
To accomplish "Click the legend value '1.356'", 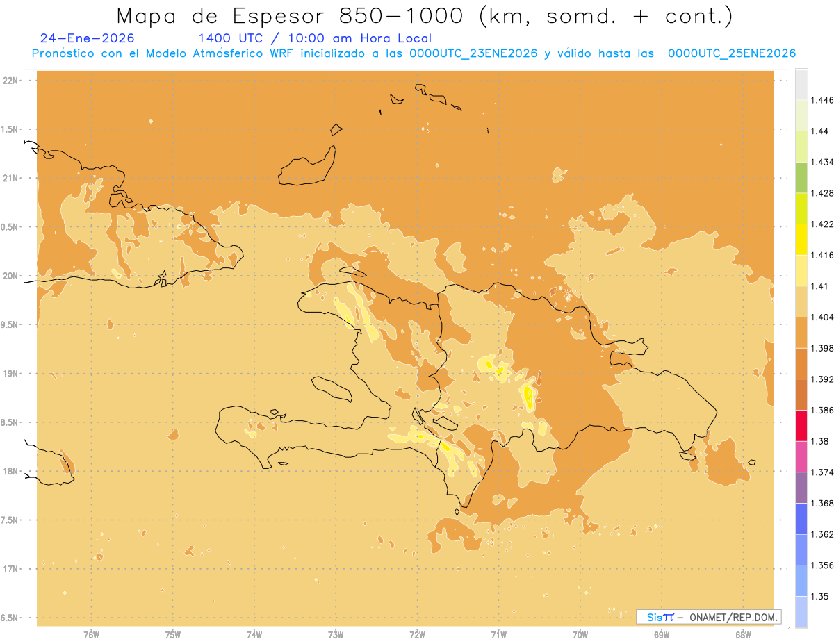I will [x=821, y=565].
